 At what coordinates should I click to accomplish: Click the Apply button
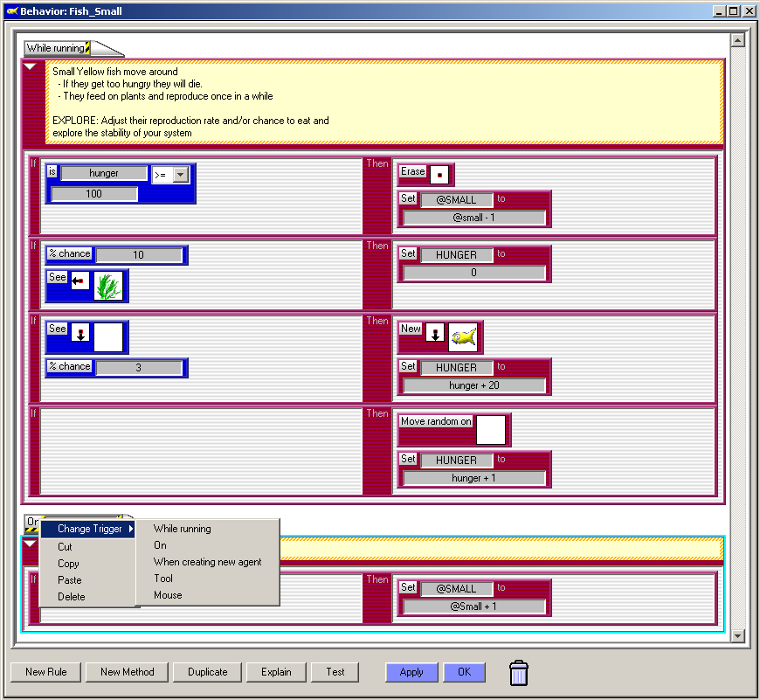pyautogui.click(x=411, y=672)
